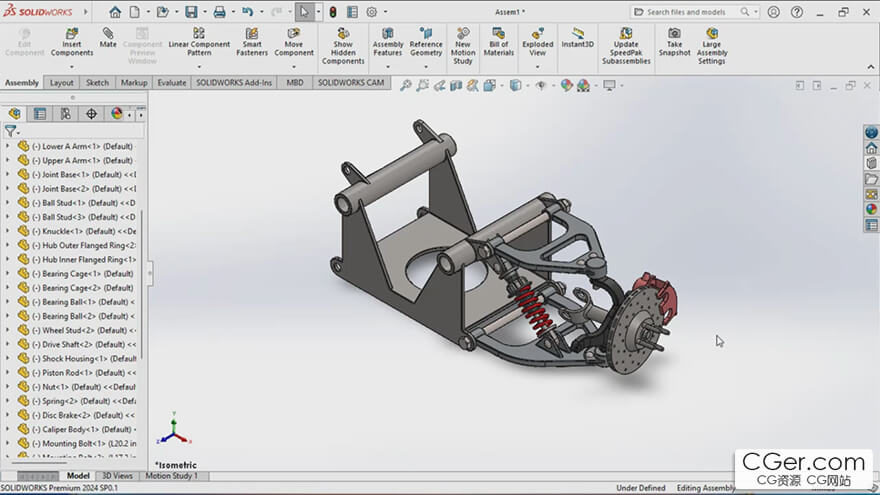Click the tree filter funnel icon
The width and height of the screenshot is (880, 495).
10,131
